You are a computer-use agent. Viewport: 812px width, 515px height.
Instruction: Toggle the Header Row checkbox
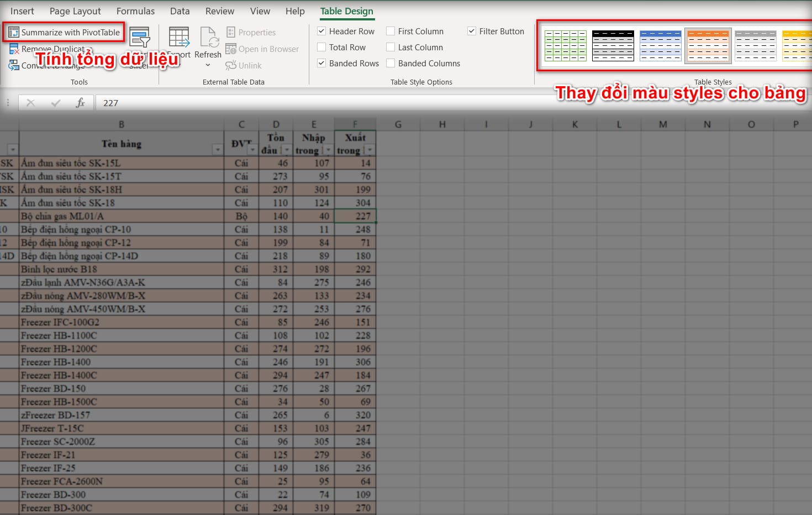321,31
